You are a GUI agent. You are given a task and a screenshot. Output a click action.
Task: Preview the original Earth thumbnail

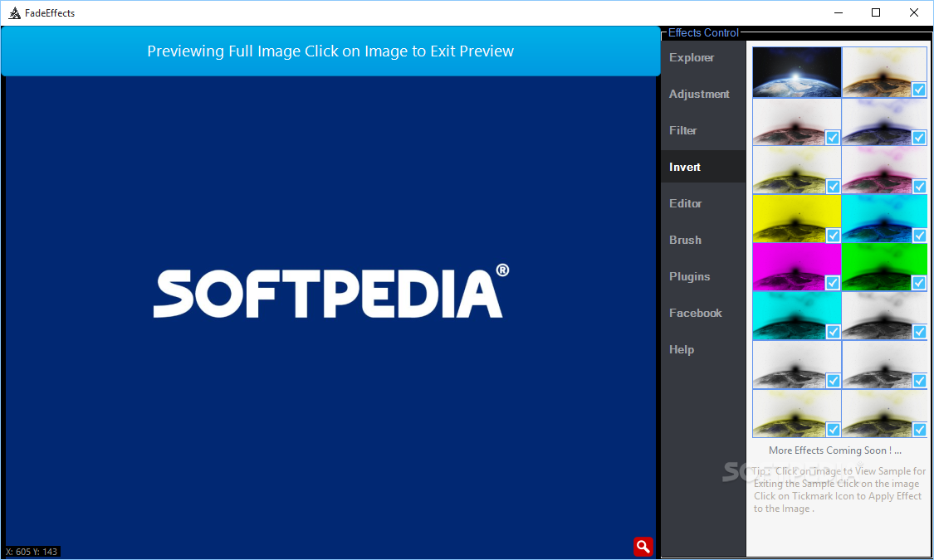(796, 73)
